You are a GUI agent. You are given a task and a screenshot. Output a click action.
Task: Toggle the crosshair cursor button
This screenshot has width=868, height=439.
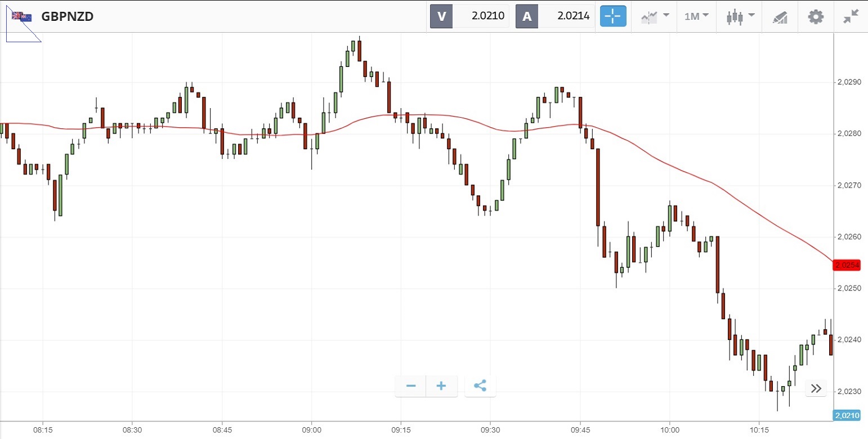coord(612,16)
